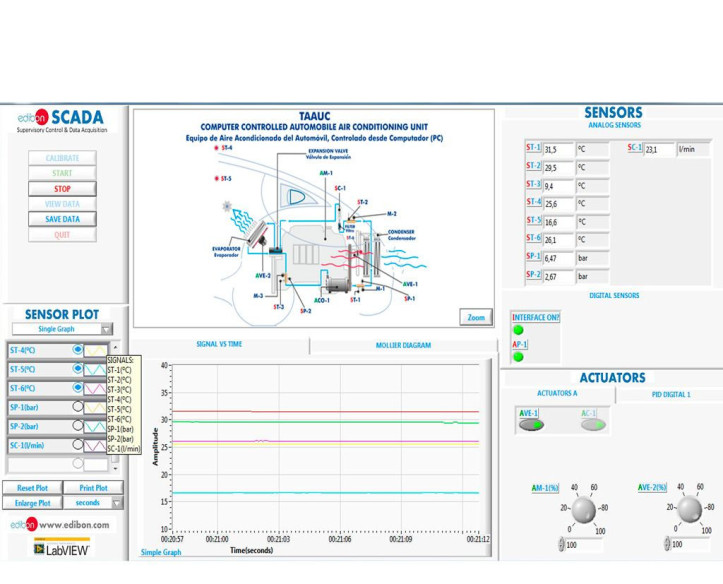Toggle the ST-4 plot radio button
The height and width of the screenshot is (584, 723).
77,350
